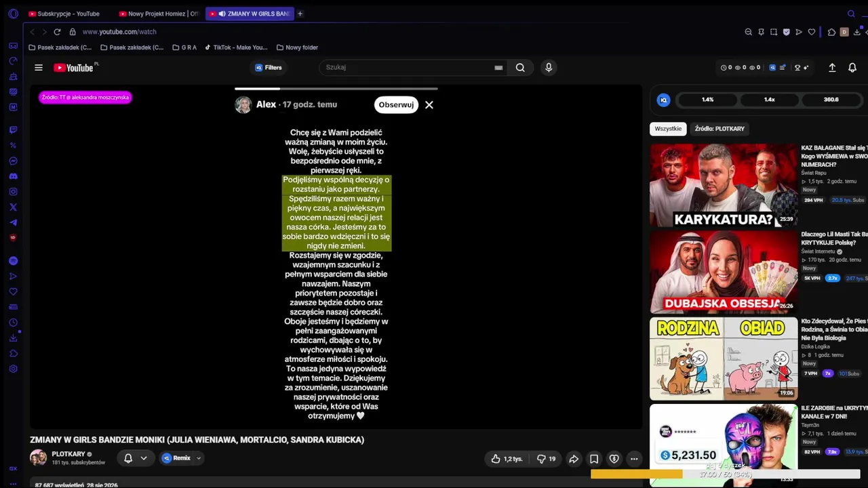Go to YouTube home via logo
Image resolution: width=868 pixels, height=488 pixels.
pyautogui.click(x=74, y=68)
